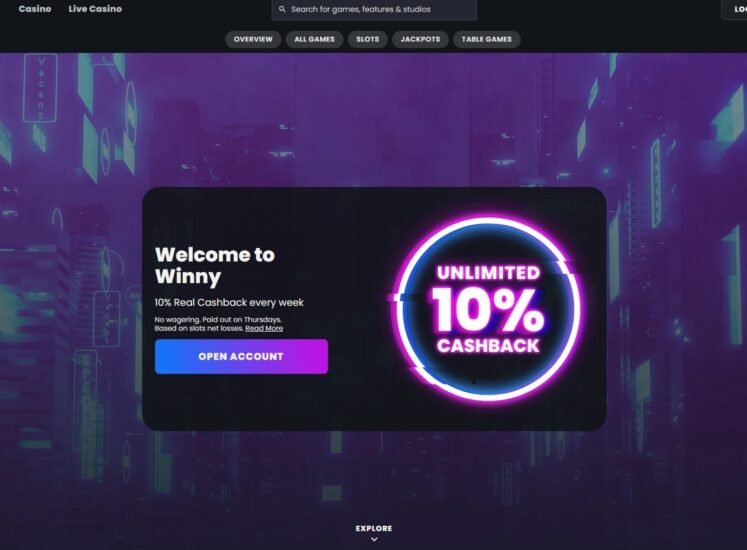747x550 pixels.
Task: Open the Table Games tab
Action: [486, 39]
